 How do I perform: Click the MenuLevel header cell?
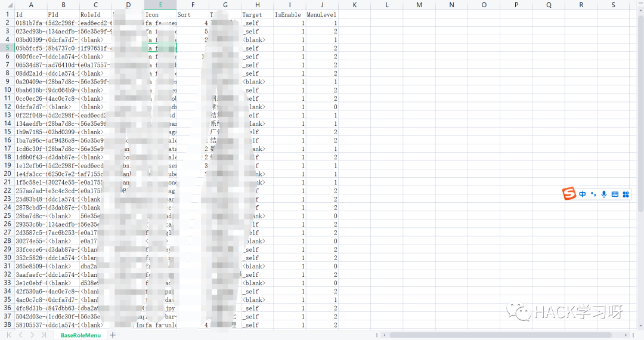click(322, 14)
